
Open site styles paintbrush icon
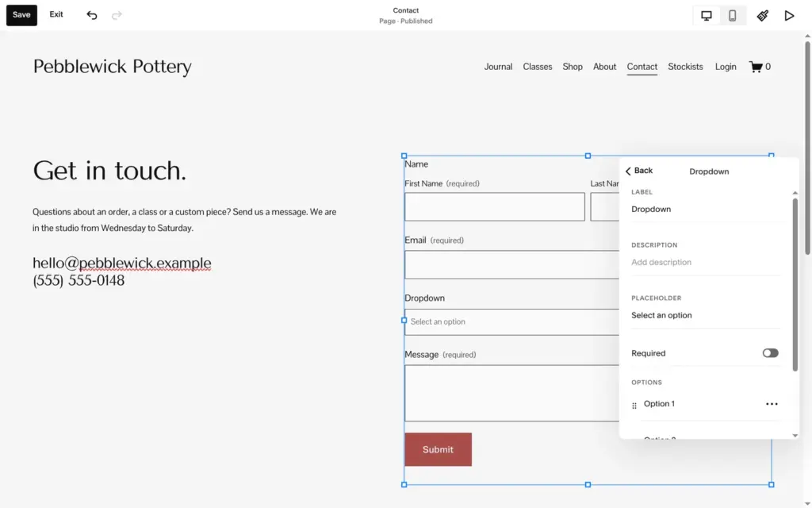coord(762,16)
